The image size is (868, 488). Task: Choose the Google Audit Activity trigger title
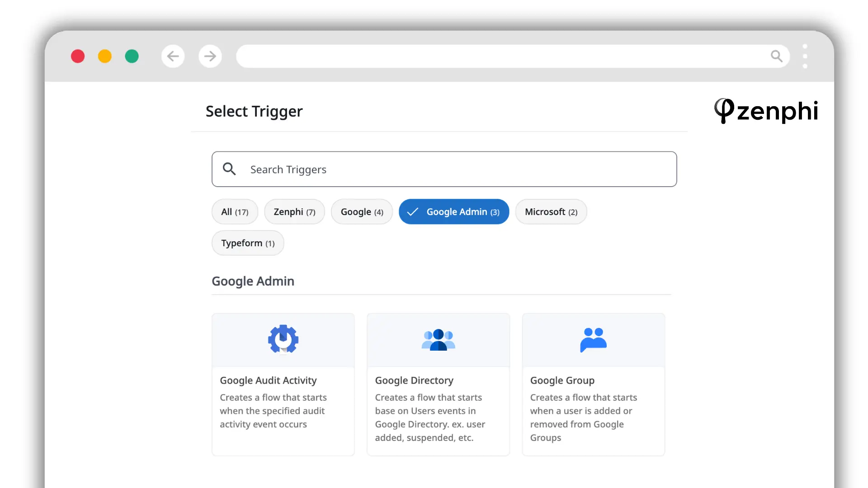point(268,380)
